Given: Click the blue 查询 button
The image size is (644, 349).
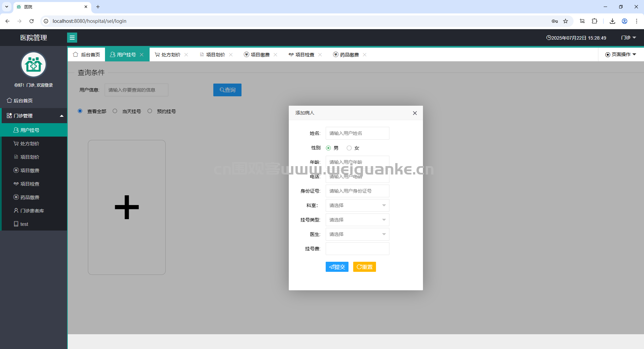Looking at the screenshot, I should tap(227, 90).
